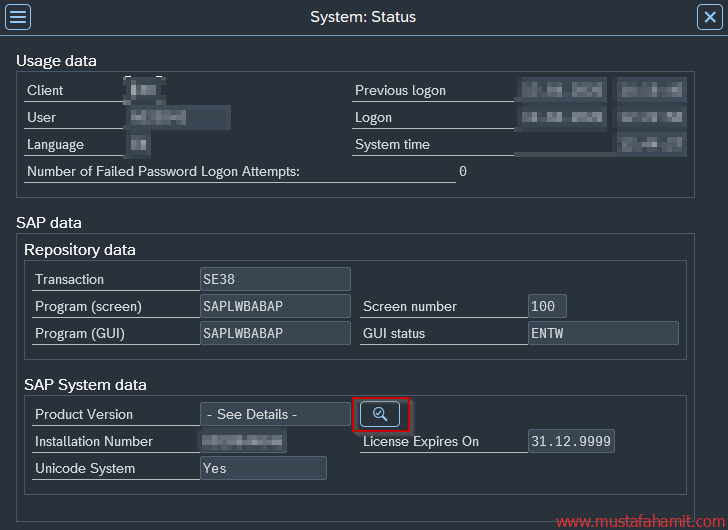Select the Unicode System field showing Yes

pos(263,468)
